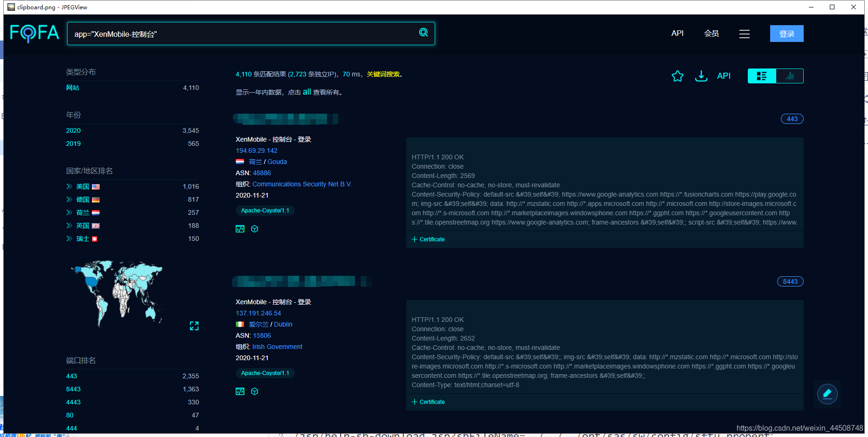Viewport: 868px width, 437px height.
Task: Click the 关键词搜索 link
Action: pyautogui.click(x=383, y=74)
